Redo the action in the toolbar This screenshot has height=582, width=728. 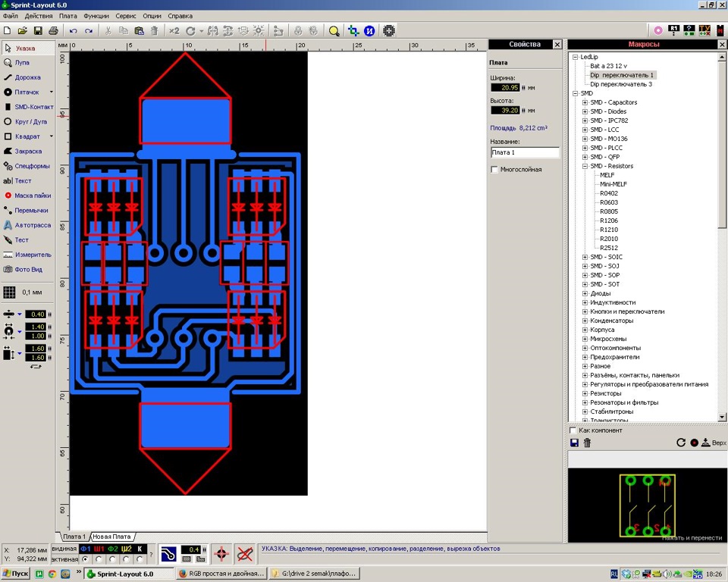(x=89, y=31)
